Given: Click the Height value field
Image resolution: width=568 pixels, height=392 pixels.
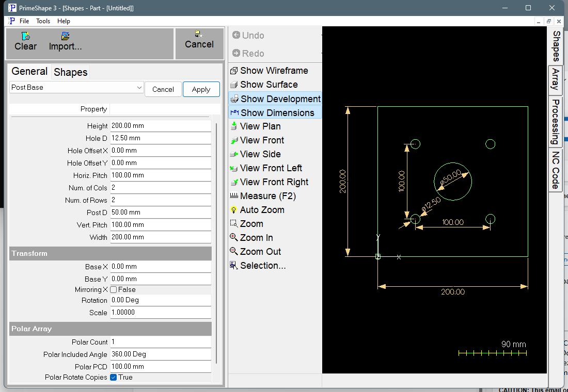Looking at the screenshot, I should pyautogui.click(x=161, y=126).
